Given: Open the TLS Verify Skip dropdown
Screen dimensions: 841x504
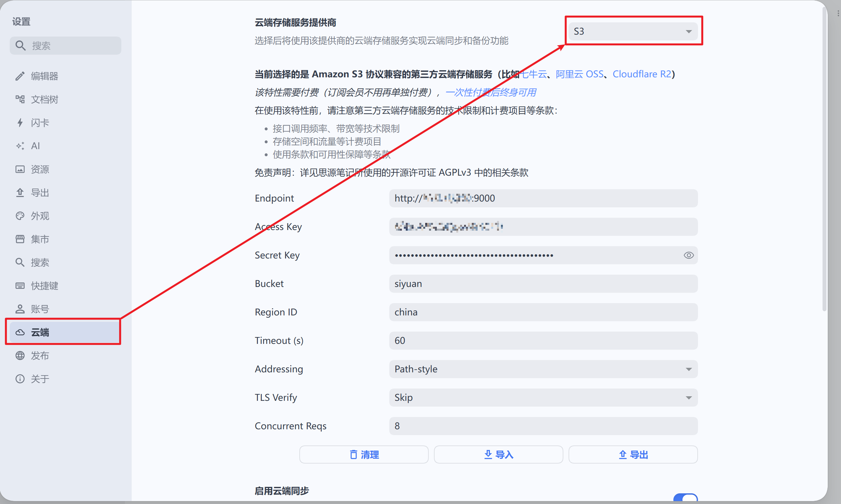Looking at the screenshot, I should coord(543,397).
